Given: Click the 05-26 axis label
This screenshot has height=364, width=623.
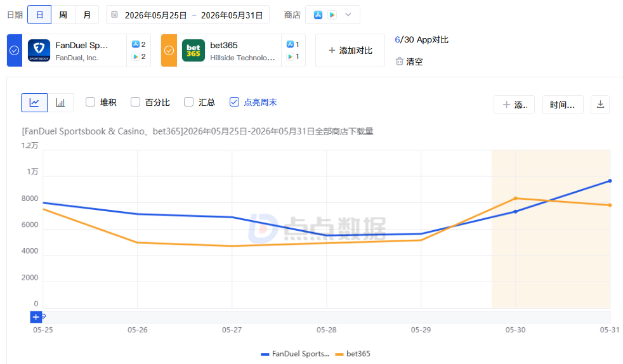Looking at the screenshot, I should point(138,330).
